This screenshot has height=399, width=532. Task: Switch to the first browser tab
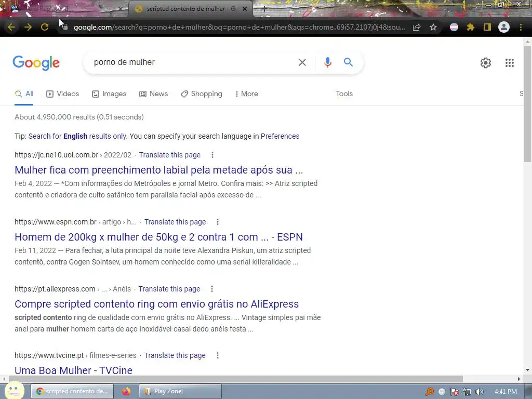64,9
